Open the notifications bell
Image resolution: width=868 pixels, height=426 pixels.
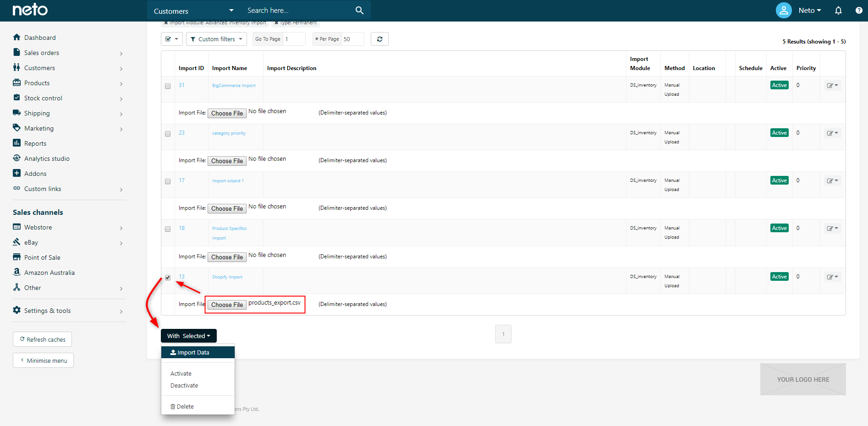point(838,11)
